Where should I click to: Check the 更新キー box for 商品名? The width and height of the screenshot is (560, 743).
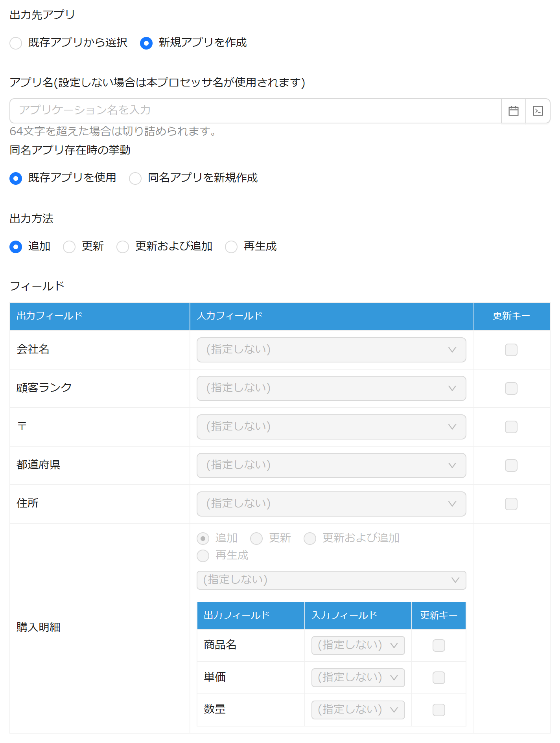439,646
